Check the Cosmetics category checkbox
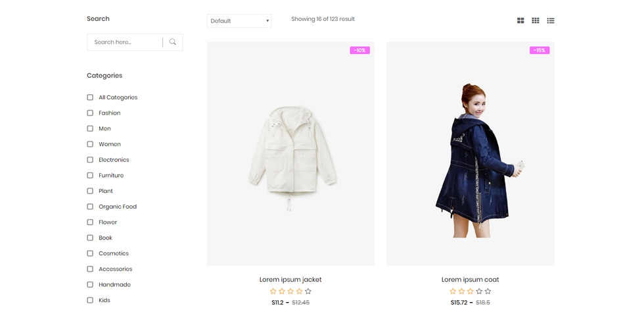 click(90, 253)
